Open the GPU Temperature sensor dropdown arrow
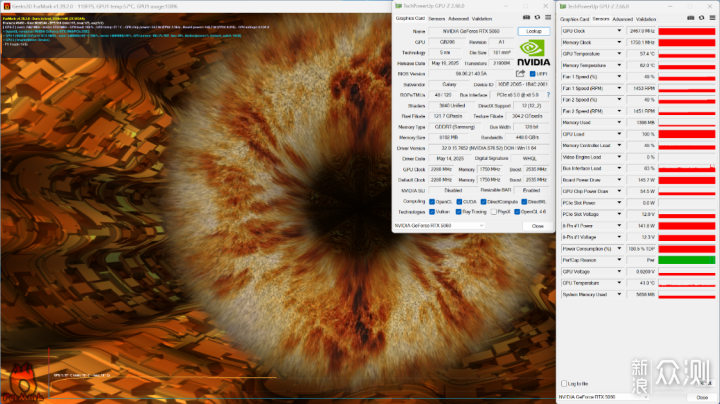This screenshot has height=404, width=720. point(619,54)
